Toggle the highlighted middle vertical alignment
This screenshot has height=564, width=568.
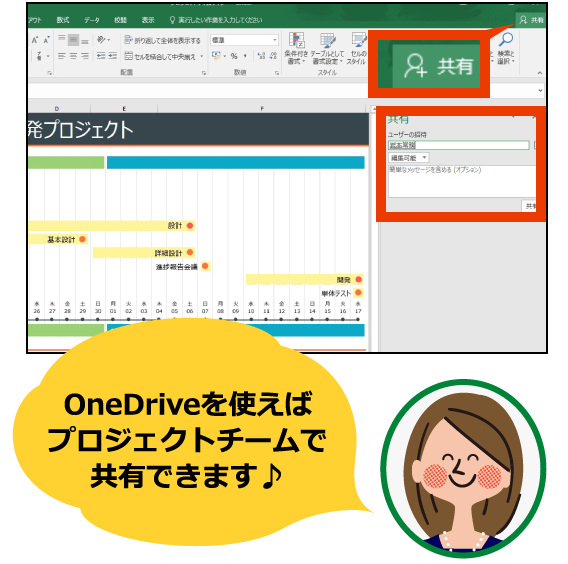tap(73, 39)
